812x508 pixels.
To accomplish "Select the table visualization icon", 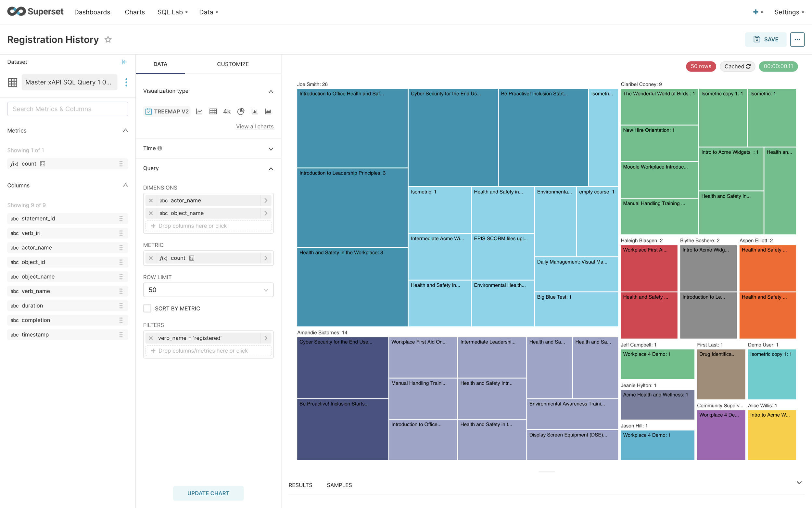I will pos(213,111).
